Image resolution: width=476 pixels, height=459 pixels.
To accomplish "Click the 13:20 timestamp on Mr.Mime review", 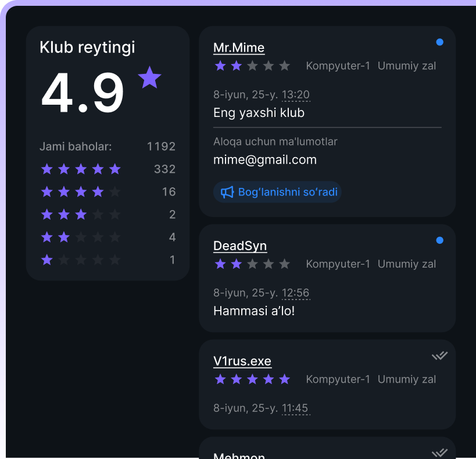I will (296, 95).
